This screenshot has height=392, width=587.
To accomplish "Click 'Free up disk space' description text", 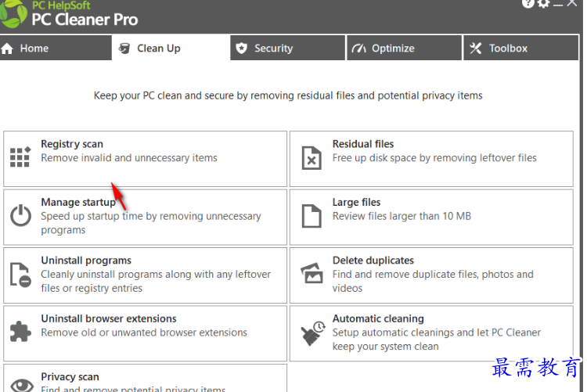I will pos(434,158).
